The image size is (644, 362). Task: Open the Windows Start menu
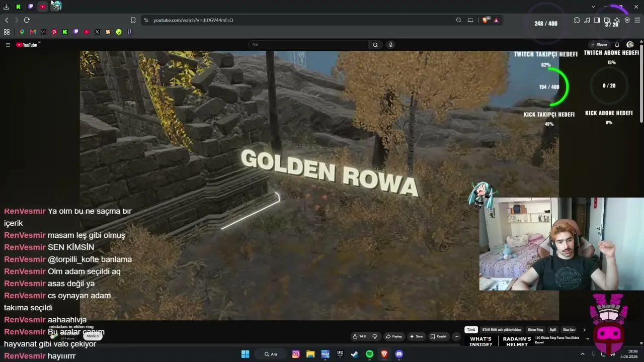(245, 354)
